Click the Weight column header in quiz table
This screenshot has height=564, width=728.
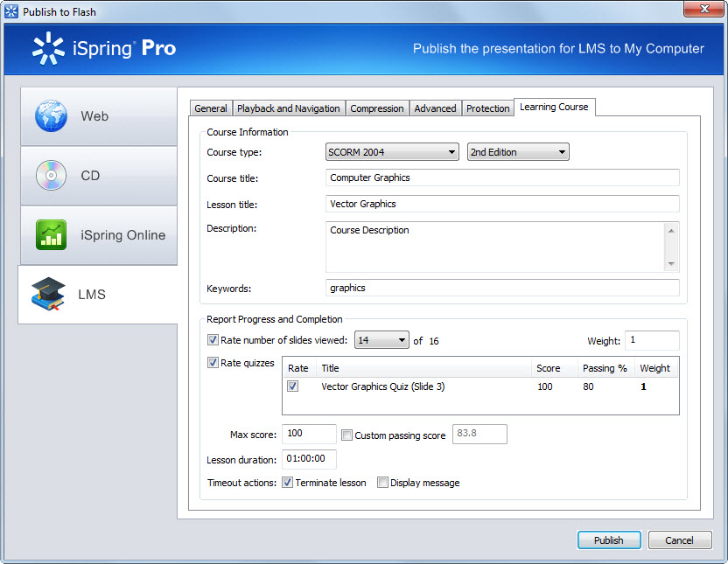655,368
